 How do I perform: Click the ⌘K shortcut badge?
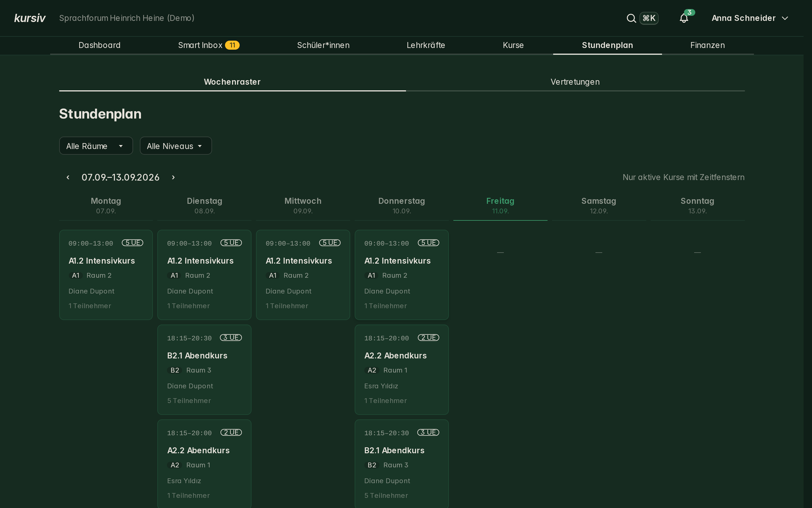click(648, 18)
